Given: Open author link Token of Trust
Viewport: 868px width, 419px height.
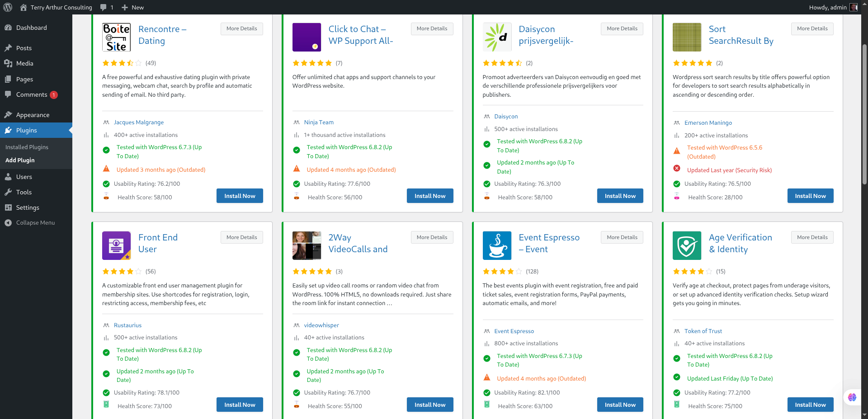Looking at the screenshot, I should [703, 331].
